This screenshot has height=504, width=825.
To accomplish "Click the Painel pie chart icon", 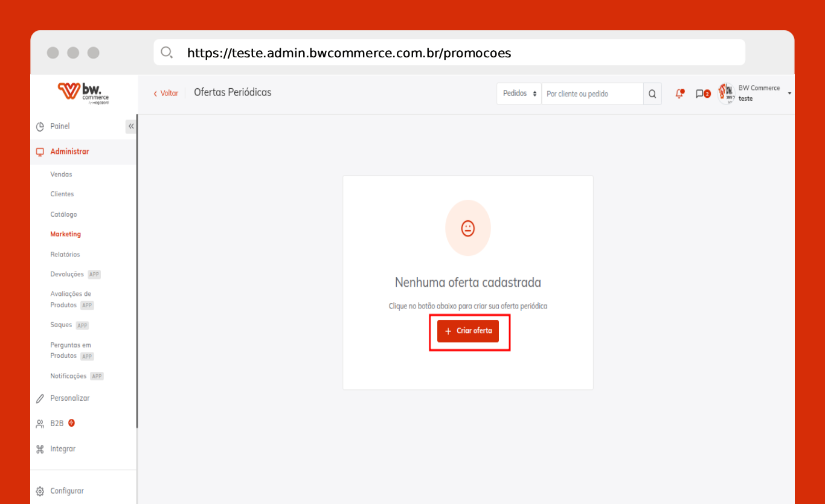I will (40, 127).
